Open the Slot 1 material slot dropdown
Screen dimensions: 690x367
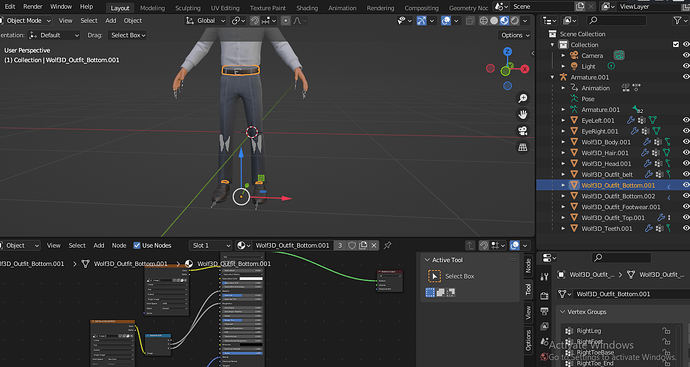(211, 245)
